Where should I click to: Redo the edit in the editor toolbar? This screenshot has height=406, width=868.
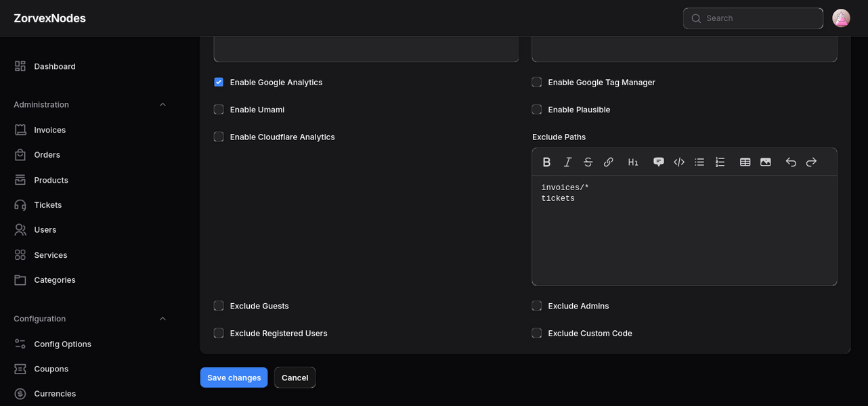tap(811, 162)
